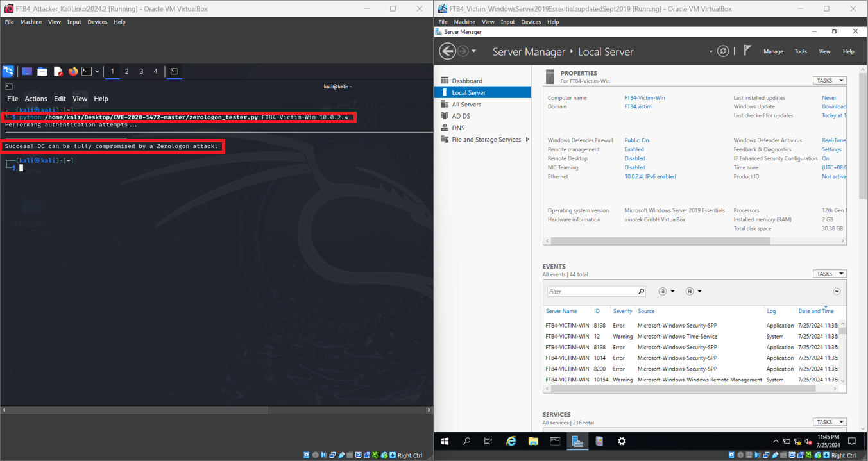Open the notifications flag in Server Manager

point(747,51)
